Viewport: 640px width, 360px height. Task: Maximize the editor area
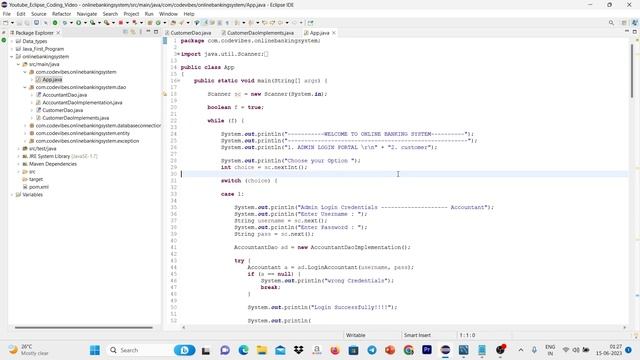(635, 32)
